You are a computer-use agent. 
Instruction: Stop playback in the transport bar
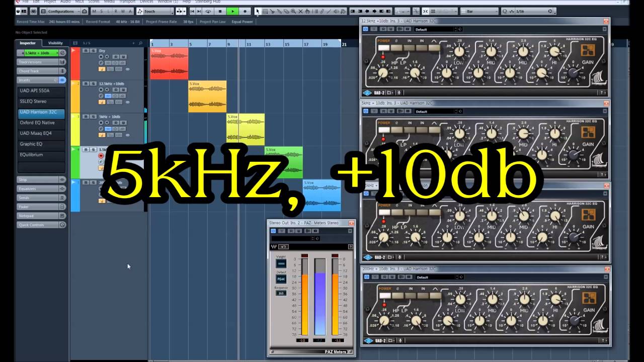point(220,11)
